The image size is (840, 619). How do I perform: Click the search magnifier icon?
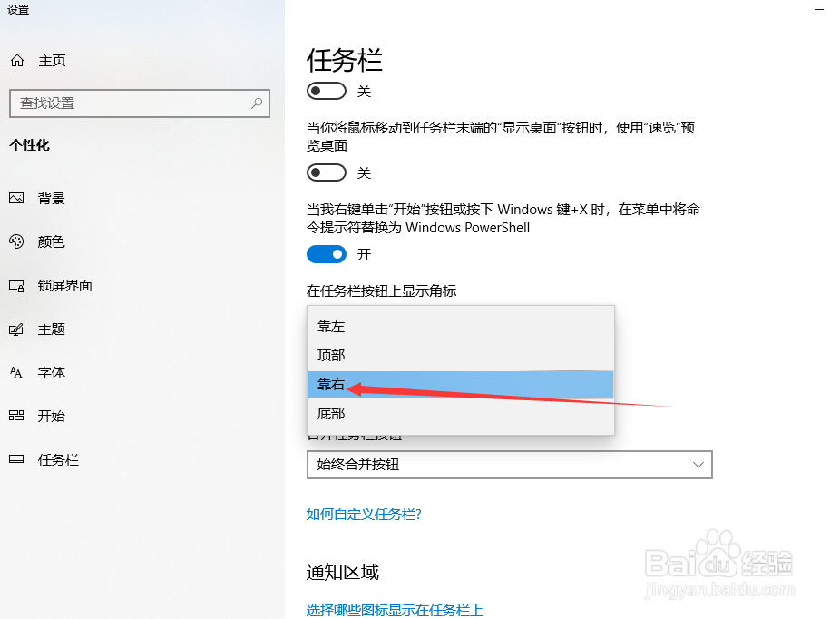257,103
